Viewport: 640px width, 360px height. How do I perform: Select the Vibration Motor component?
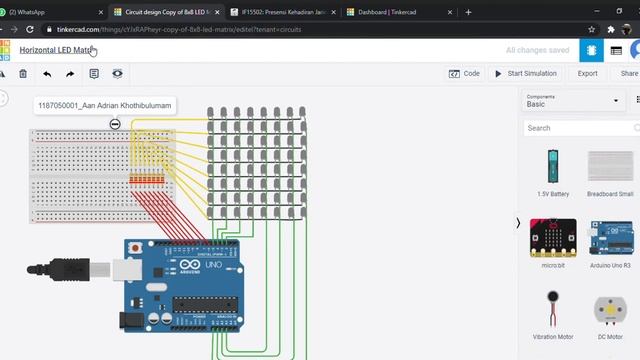click(x=553, y=315)
